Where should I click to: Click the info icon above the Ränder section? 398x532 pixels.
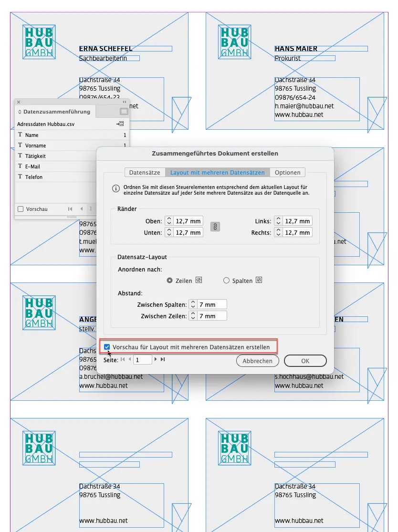coord(115,188)
